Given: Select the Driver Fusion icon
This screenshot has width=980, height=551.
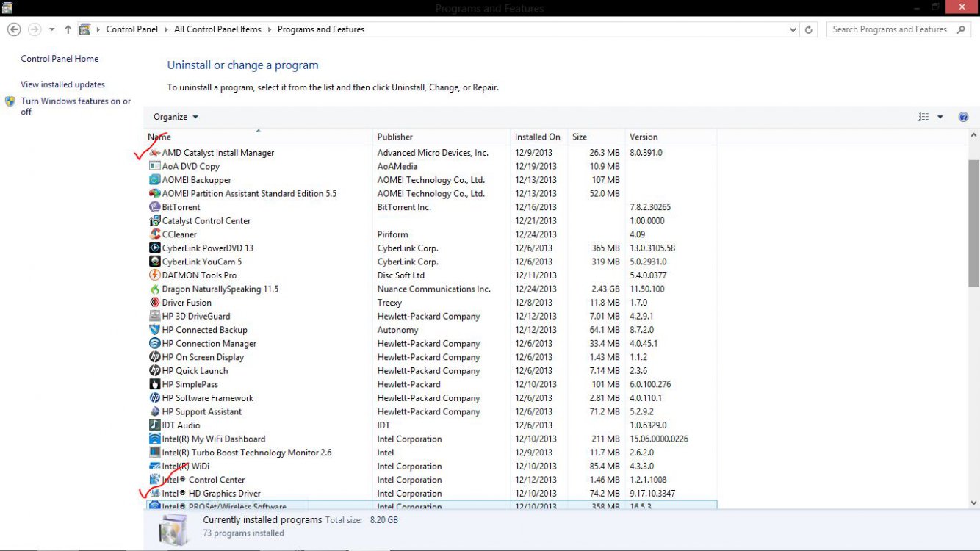Looking at the screenshot, I should coord(155,303).
